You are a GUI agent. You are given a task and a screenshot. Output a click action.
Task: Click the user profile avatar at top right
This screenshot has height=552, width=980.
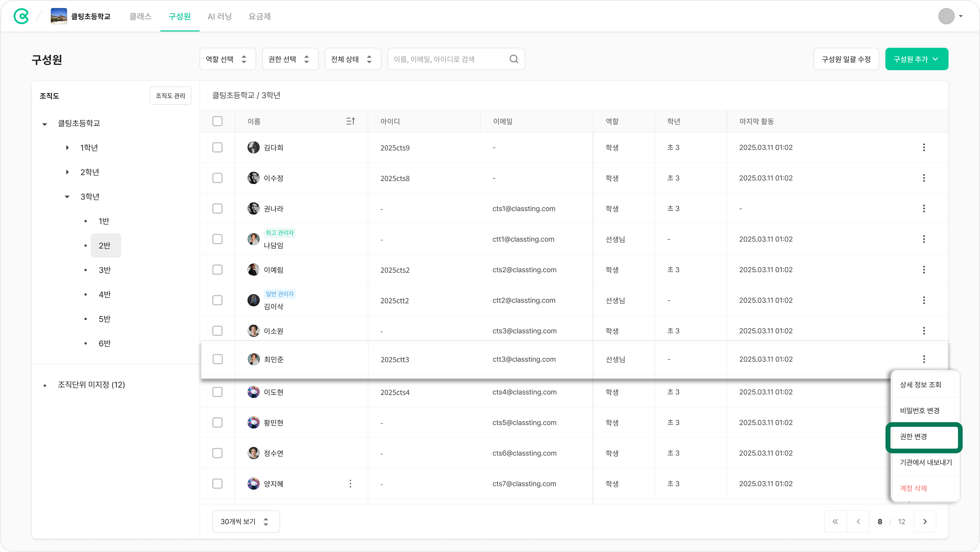tap(946, 16)
